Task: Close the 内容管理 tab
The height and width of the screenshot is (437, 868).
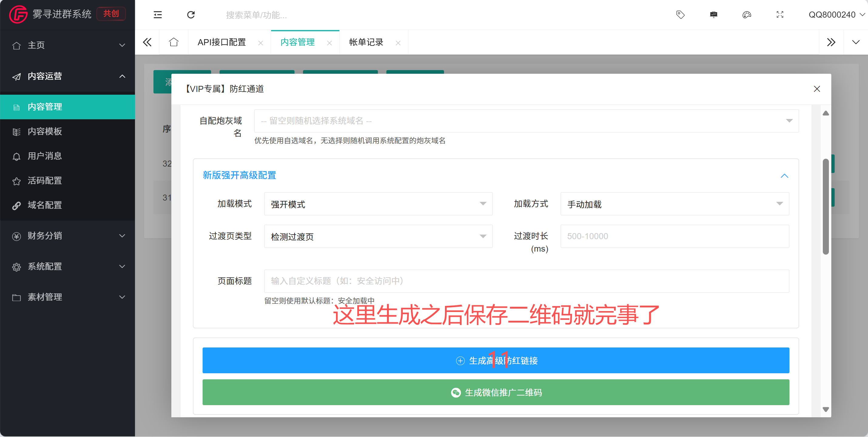Action: (x=329, y=43)
